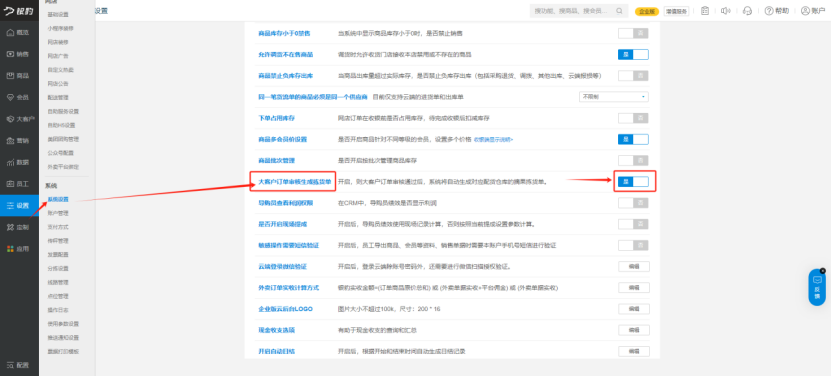Click 编辑 button for 企业版云后台LOGO
Image resolution: width=831 pixels, height=376 pixels.
coord(634,309)
